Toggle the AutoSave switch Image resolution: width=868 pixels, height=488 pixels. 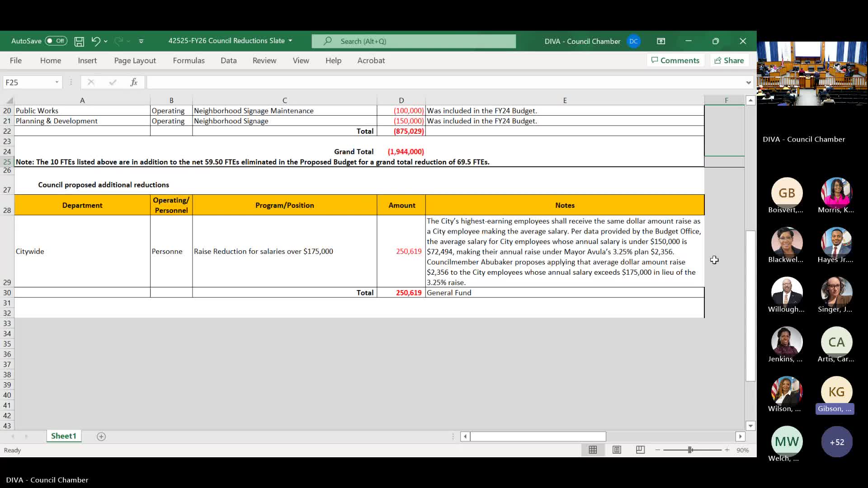point(56,41)
